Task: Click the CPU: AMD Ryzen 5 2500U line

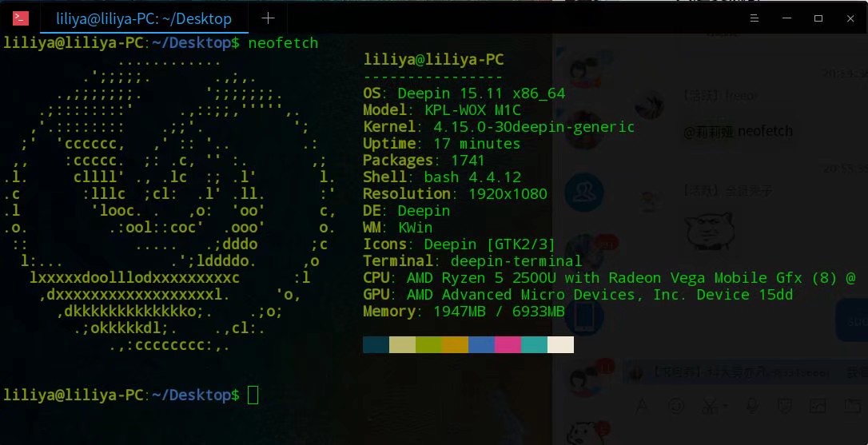Action: click(x=609, y=278)
